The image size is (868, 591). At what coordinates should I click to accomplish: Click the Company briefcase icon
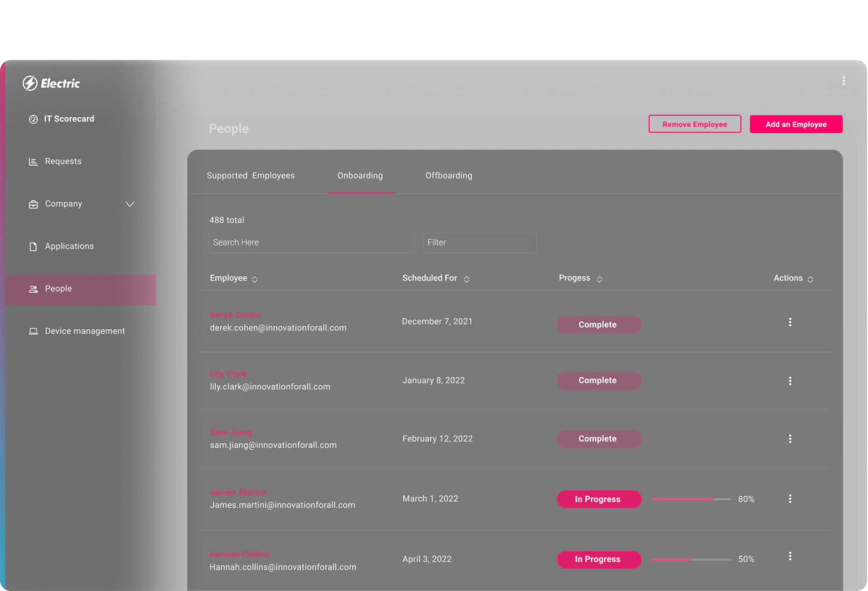pyautogui.click(x=32, y=204)
